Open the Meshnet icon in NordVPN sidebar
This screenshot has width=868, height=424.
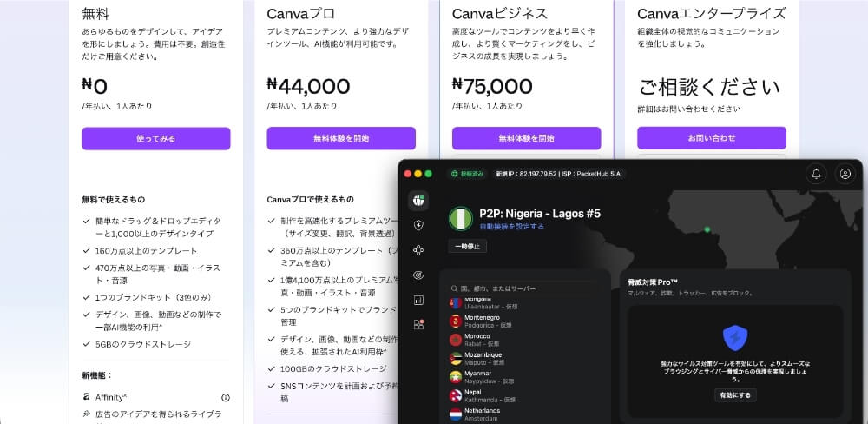click(x=418, y=250)
